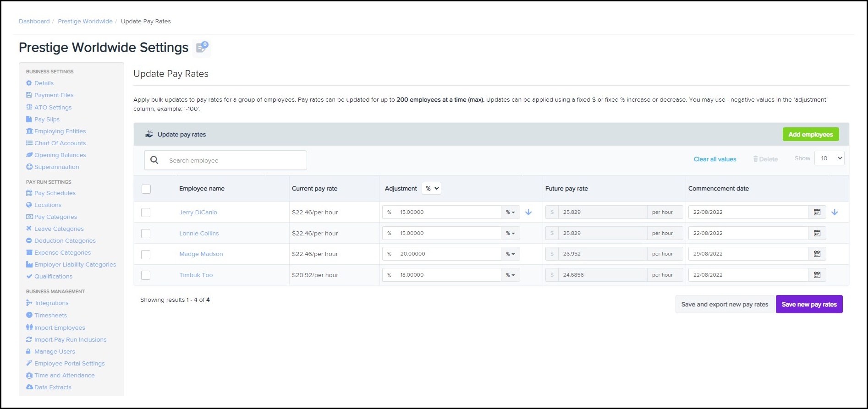Select the checkbox for Jerry DiCanio

[x=146, y=213]
